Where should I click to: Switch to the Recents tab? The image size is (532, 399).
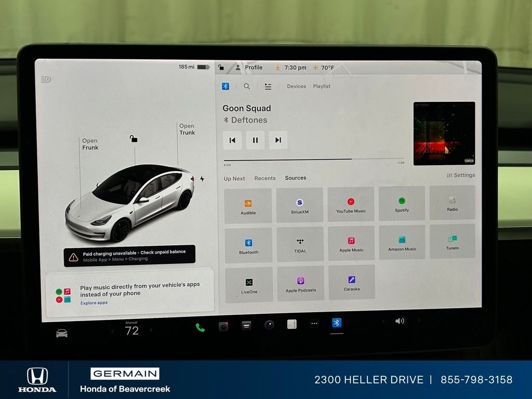pos(265,178)
